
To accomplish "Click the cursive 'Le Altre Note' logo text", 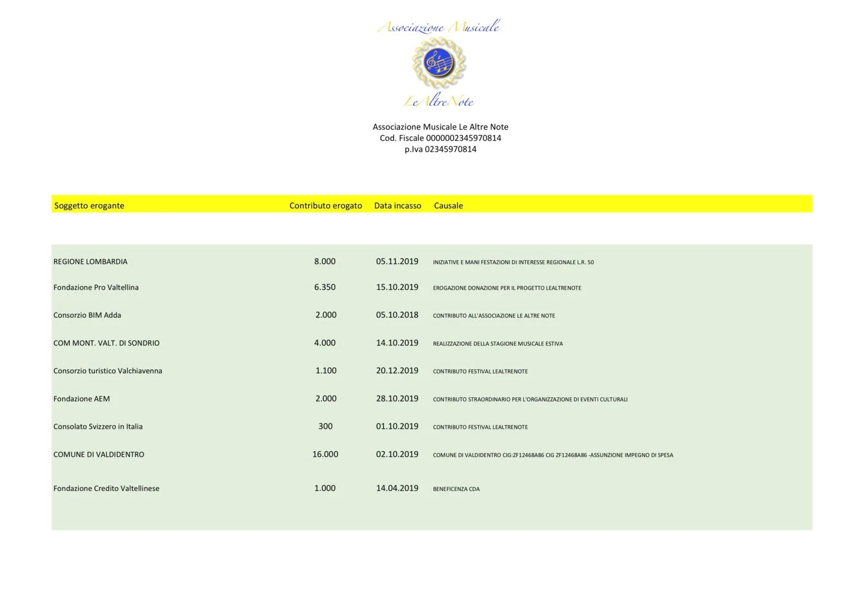I will pyautogui.click(x=439, y=101).
